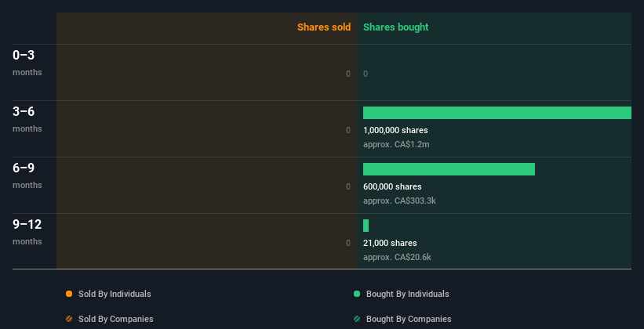Click the small 21,000 shares green bar

click(366, 226)
